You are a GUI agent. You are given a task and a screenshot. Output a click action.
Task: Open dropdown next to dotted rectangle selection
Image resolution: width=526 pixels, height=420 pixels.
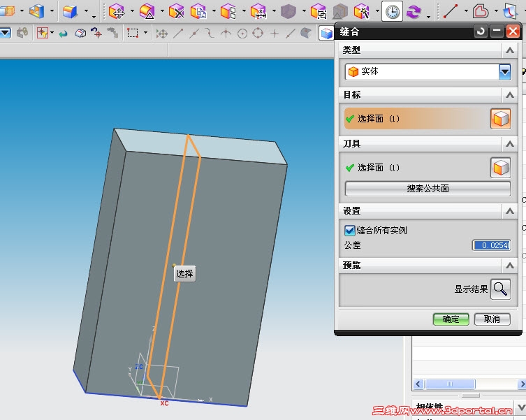pyautogui.click(x=145, y=33)
